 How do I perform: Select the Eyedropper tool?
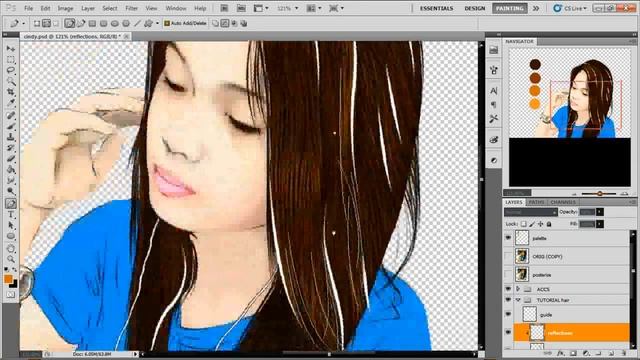11,103
